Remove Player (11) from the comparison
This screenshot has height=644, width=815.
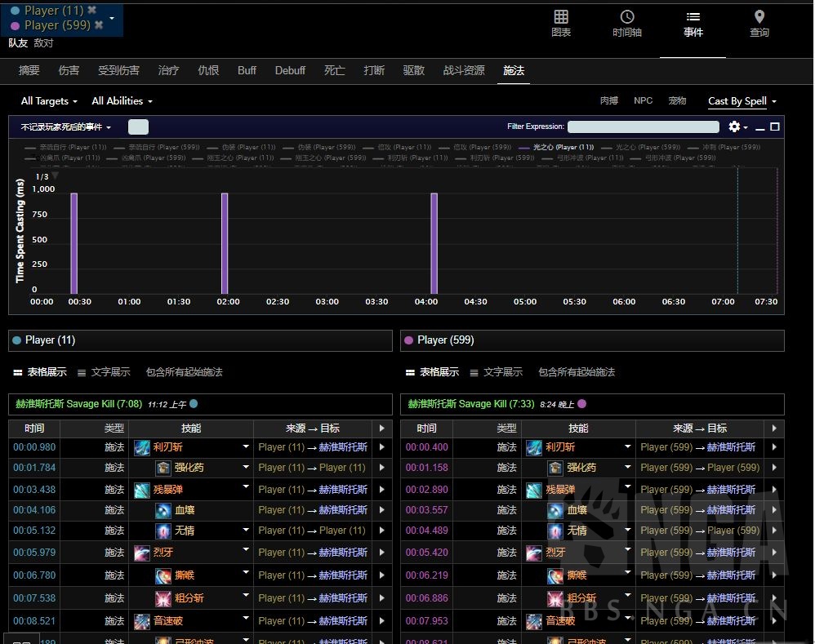point(91,11)
